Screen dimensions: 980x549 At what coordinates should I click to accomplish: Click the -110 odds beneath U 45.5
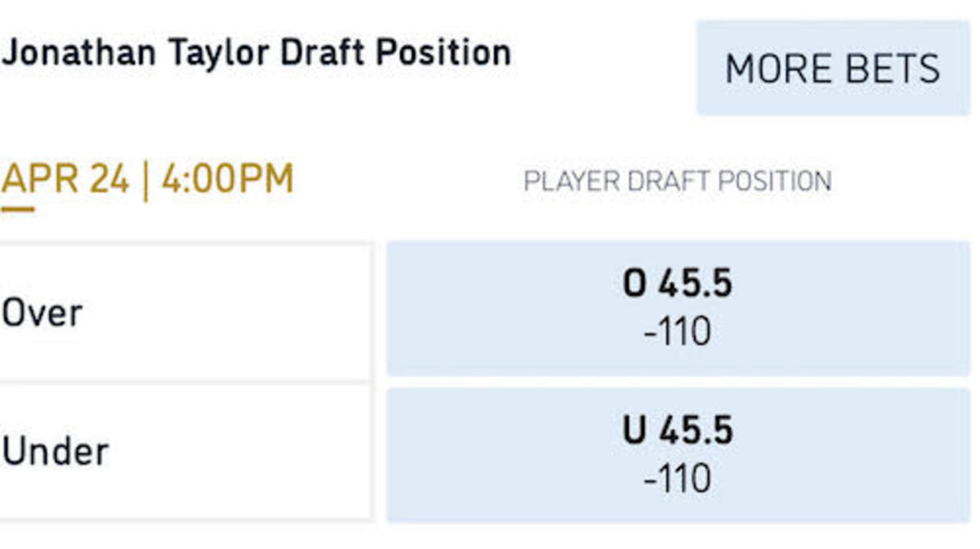[677, 480]
